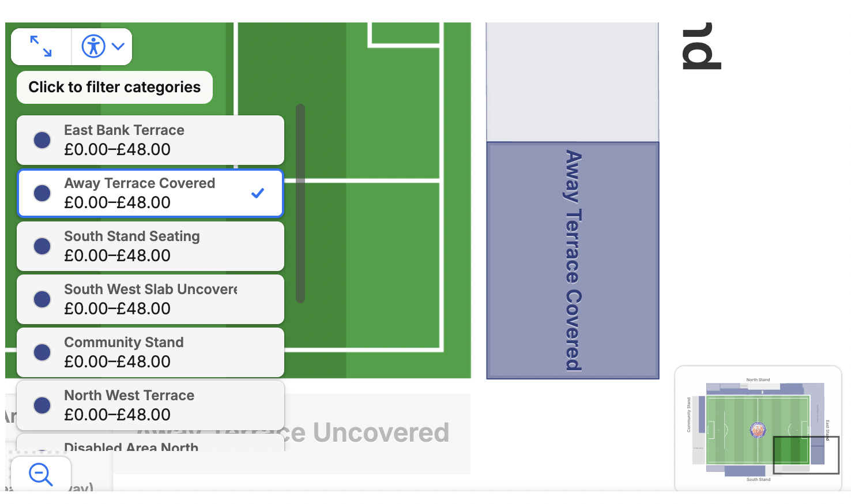Expand the accessibility chevron dropdown
This screenshot has width=851, height=504.
tap(118, 46)
